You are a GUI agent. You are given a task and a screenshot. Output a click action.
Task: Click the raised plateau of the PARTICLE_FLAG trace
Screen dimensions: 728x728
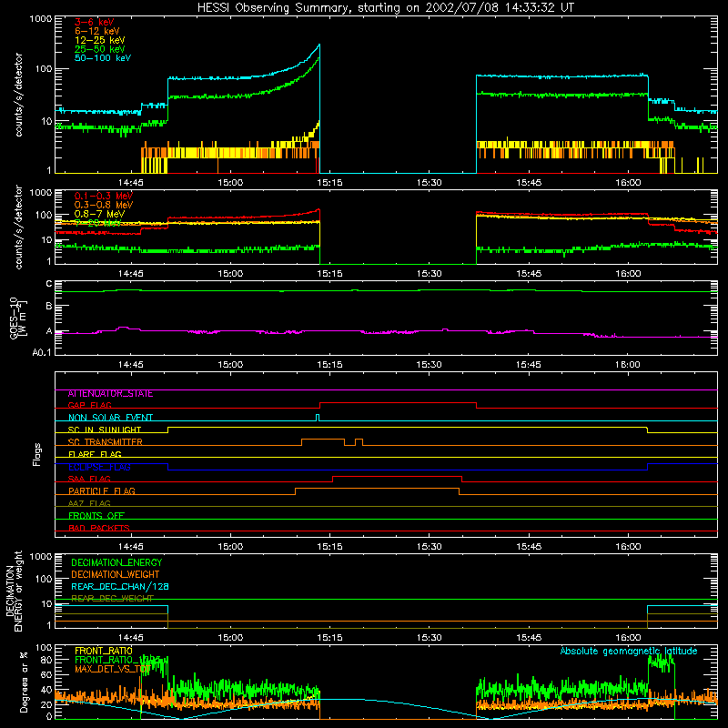377,489
